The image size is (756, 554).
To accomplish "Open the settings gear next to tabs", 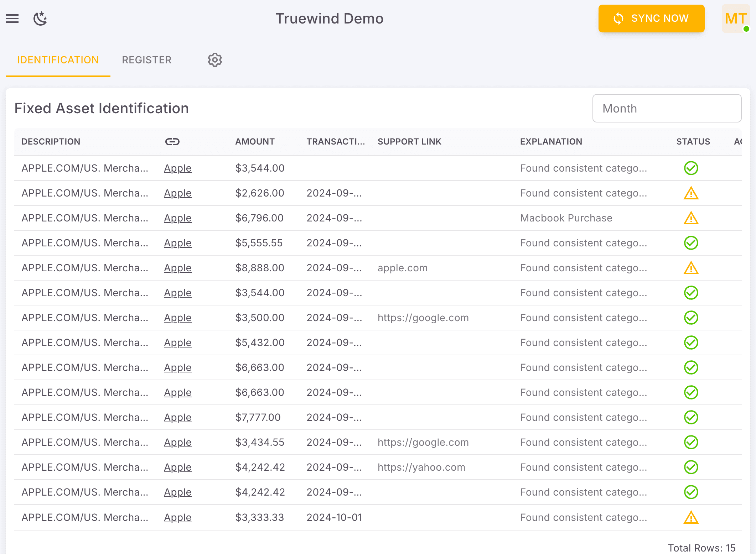I will pos(214,60).
